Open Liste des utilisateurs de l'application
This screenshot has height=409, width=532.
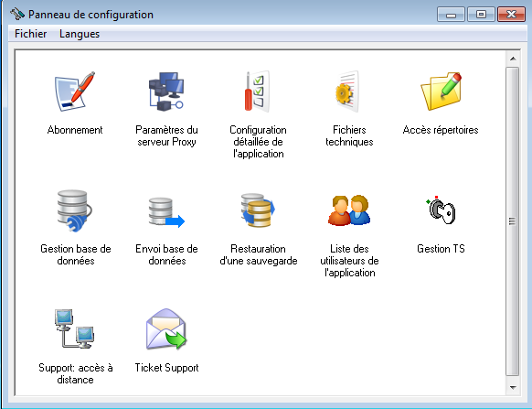click(349, 210)
